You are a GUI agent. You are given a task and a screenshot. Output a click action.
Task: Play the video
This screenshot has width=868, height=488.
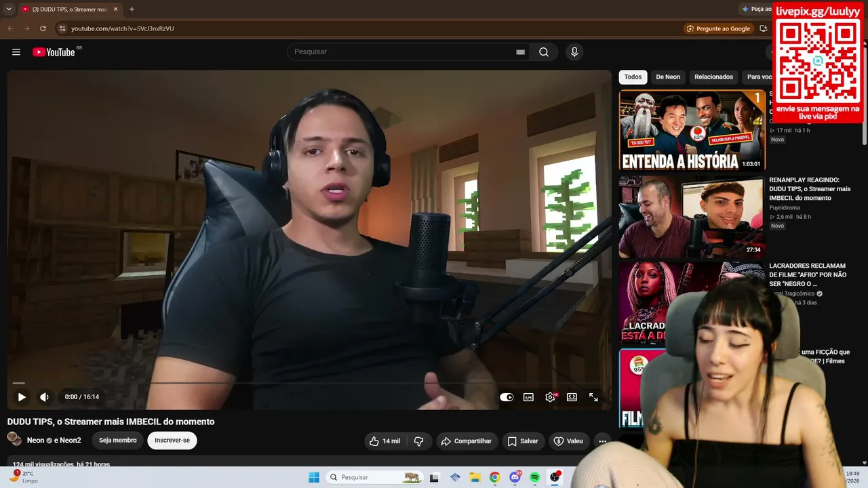(22, 397)
